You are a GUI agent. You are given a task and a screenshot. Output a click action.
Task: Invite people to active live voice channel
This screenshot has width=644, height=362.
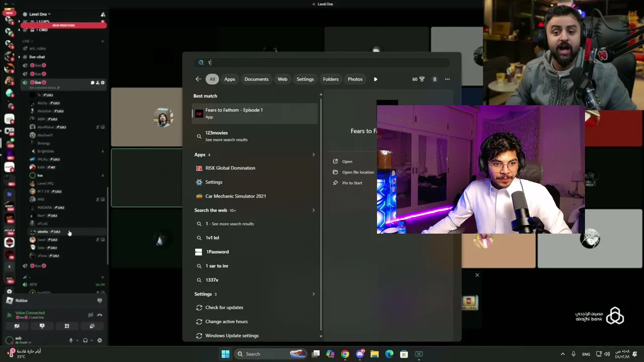pyautogui.click(x=98, y=82)
